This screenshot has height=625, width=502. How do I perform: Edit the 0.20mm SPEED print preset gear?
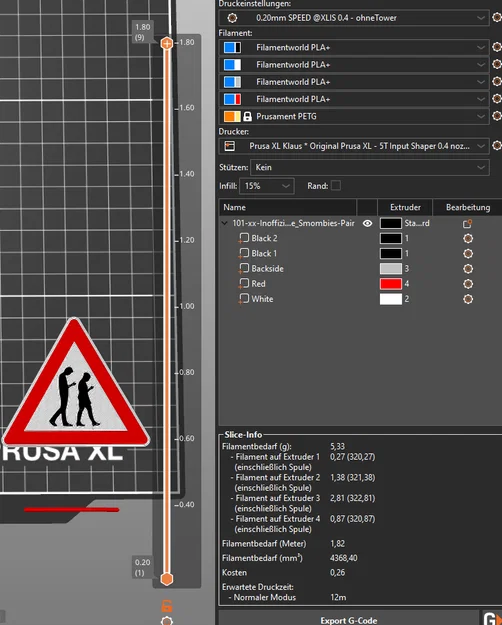[496, 18]
